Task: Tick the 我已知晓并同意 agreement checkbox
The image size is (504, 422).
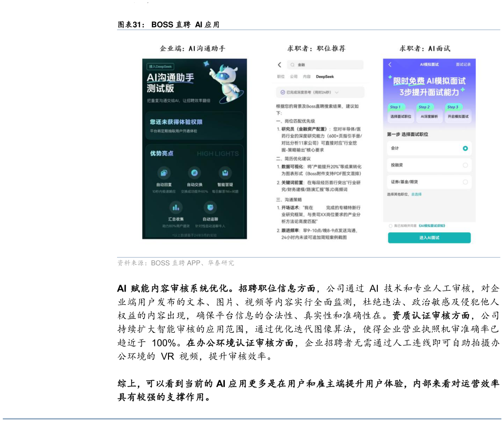Action: click(390, 225)
